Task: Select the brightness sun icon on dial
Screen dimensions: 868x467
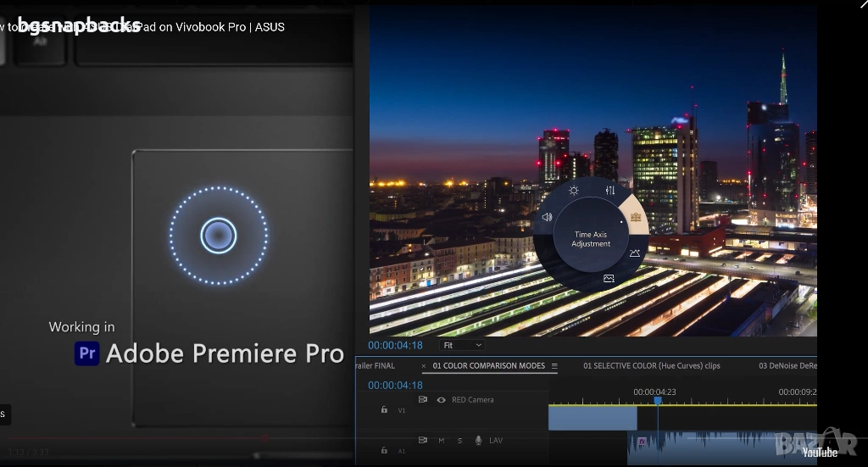Action: click(574, 191)
